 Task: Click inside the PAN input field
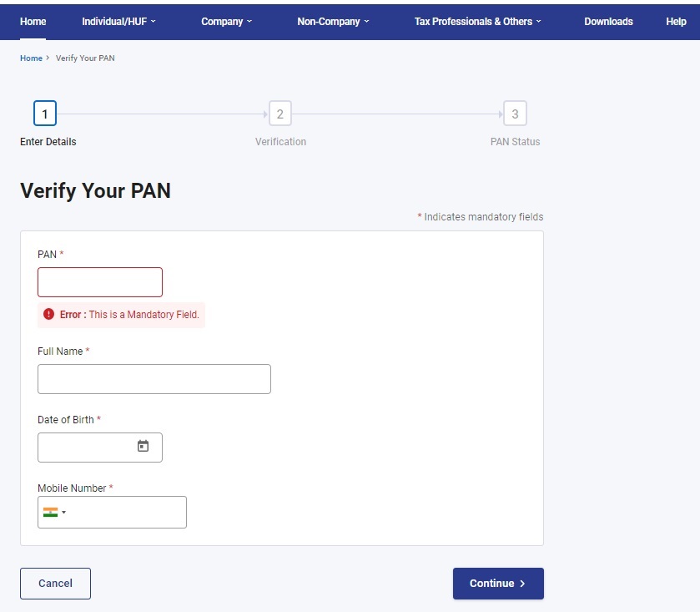point(99,282)
